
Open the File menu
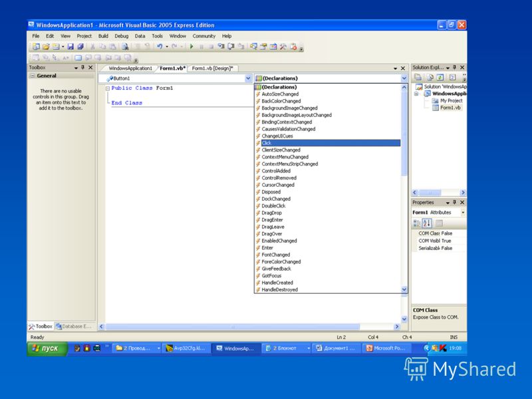pos(36,36)
